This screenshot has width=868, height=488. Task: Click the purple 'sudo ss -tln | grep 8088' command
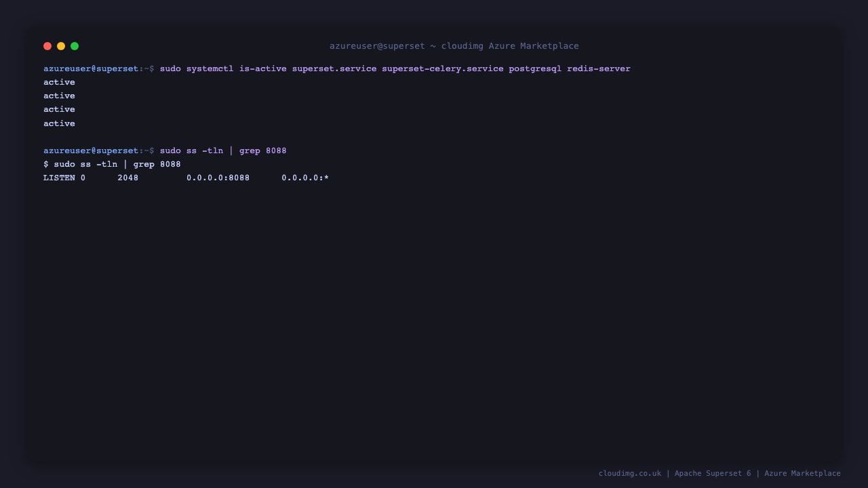coord(223,150)
